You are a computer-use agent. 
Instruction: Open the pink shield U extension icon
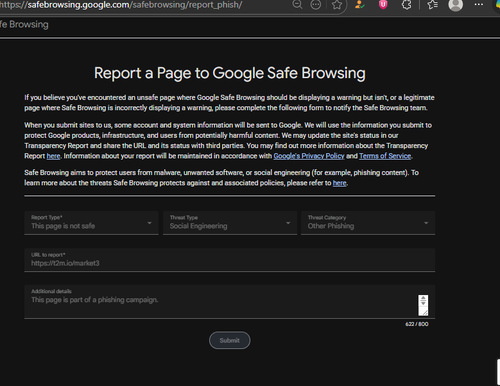[x=383, y=4]
